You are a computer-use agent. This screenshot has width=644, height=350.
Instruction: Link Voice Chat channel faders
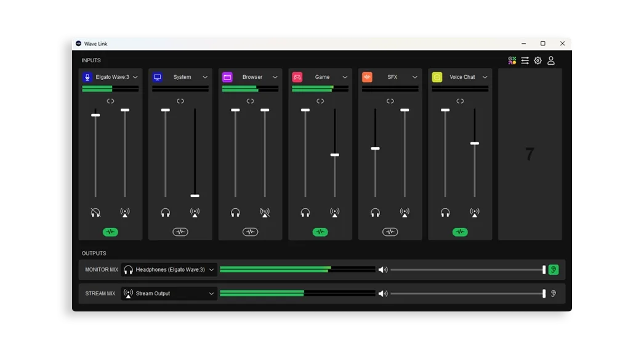(x=460, y=101)
